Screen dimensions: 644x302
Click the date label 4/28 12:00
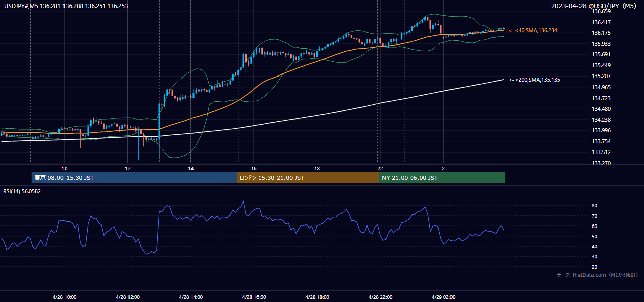point(127,297)
